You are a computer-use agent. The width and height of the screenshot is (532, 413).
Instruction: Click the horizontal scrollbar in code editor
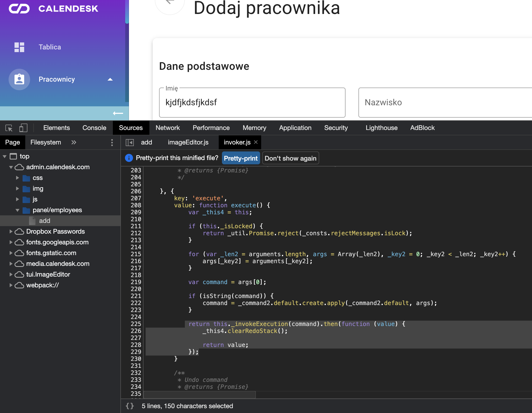[x=200, y=395]
